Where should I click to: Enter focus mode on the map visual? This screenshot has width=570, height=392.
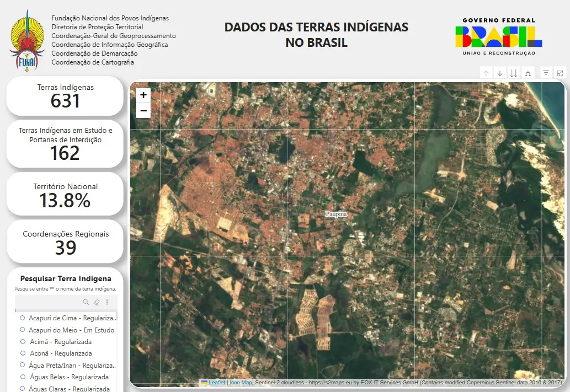tap(560, 72)
